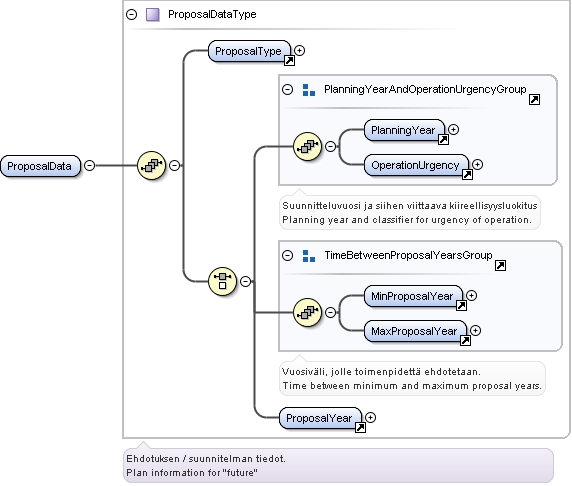The image size is (572, 486).
Task: Click the PlanningYearAndOperationUrgencyGroup group icon
Action: (x=309, y=90)
